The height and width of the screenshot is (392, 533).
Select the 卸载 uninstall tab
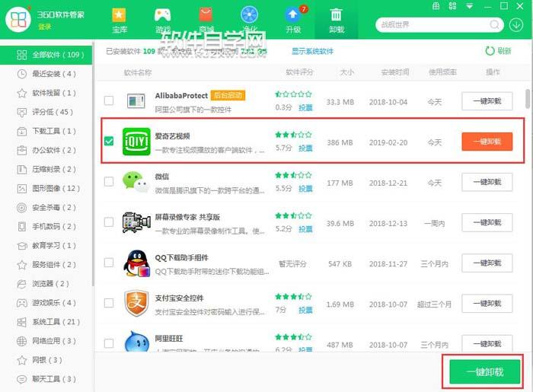(x=337, y=21)
